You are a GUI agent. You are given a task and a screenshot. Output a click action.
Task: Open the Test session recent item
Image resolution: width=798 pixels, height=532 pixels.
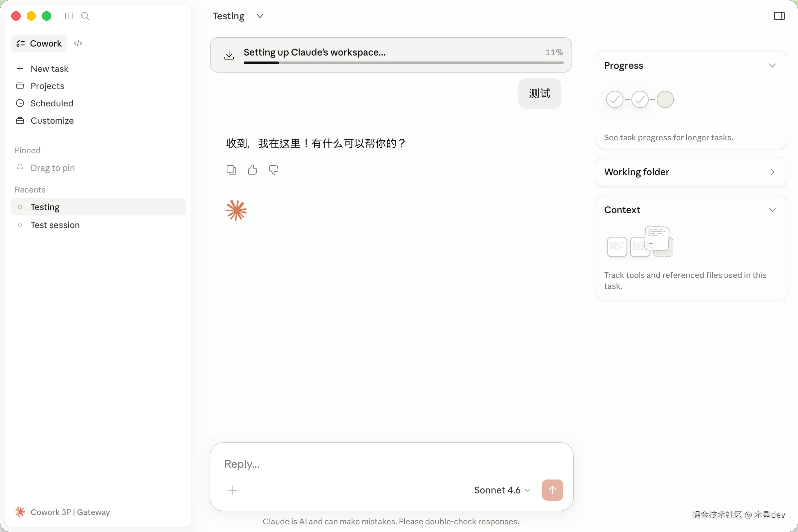[98, 225]
